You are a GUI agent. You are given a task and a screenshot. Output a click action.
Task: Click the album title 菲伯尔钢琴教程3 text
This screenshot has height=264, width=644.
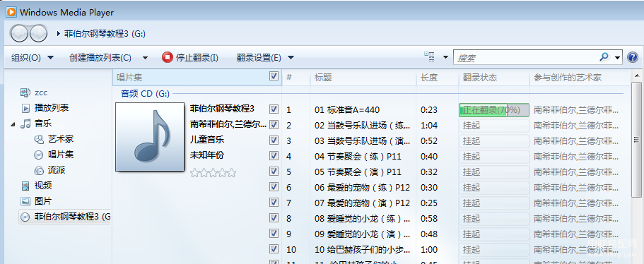222,109
